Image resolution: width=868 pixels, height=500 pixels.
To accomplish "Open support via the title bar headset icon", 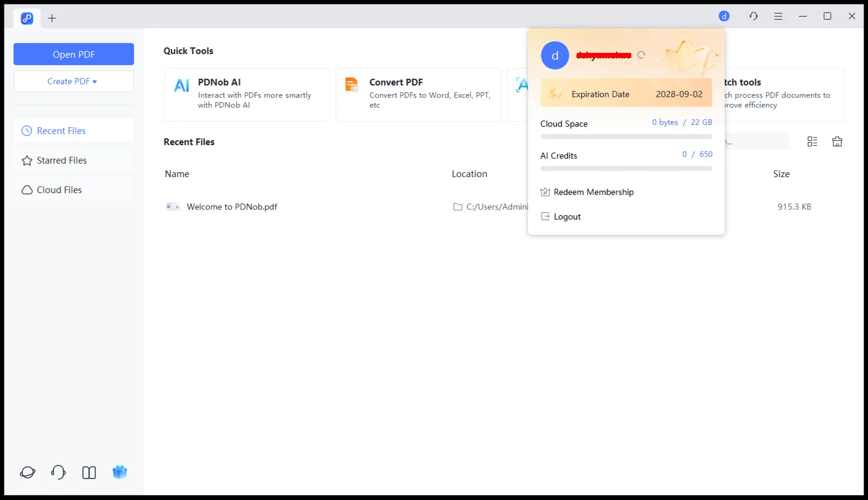I will [x=754, y=17].
